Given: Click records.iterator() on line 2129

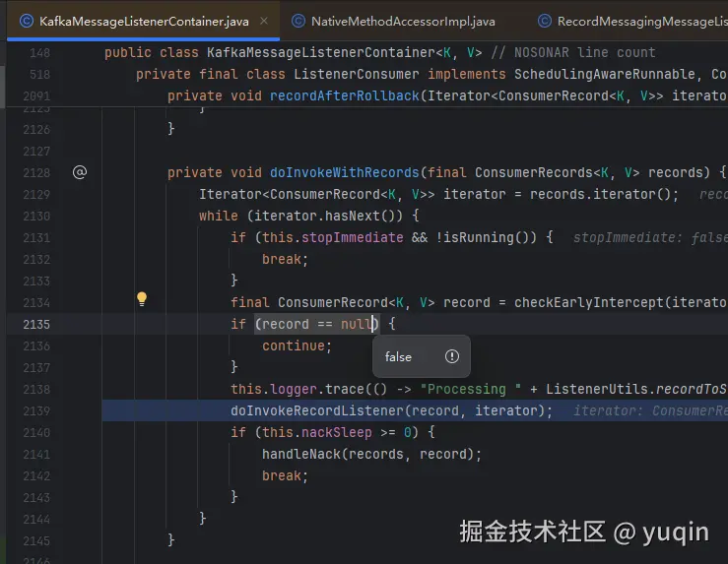Looking at the screenshot, I should click(600, 194).
